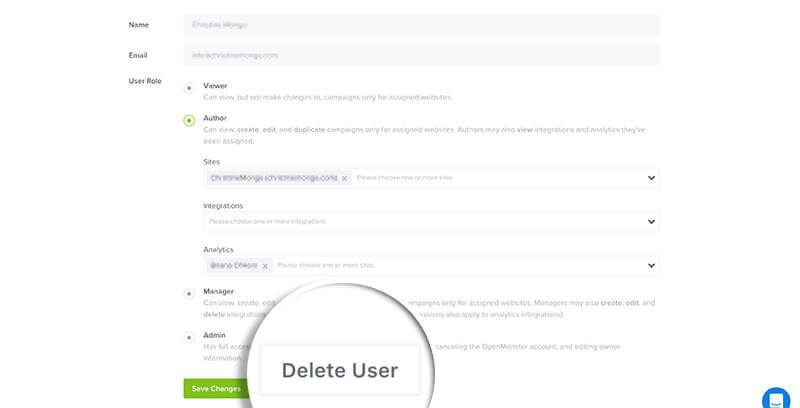Click the Email input field
This screenshot has width=800, height=408.
point(421,56)
